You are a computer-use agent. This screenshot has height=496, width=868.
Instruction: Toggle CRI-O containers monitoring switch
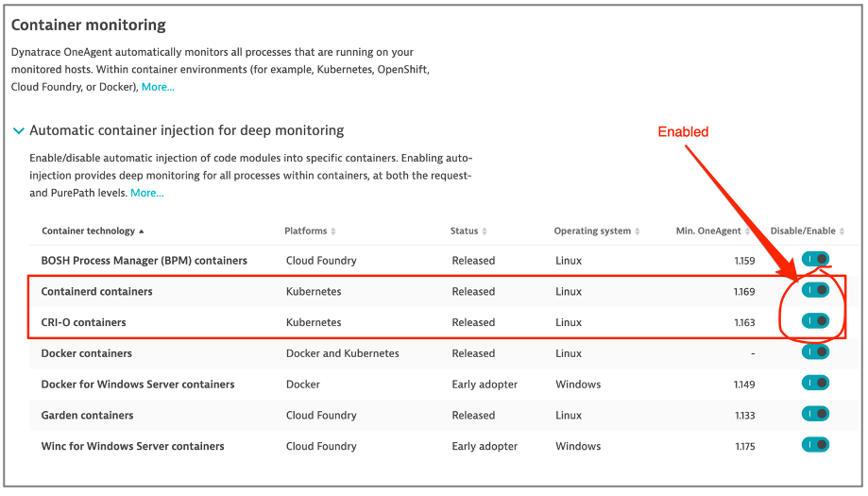(815, 321)
